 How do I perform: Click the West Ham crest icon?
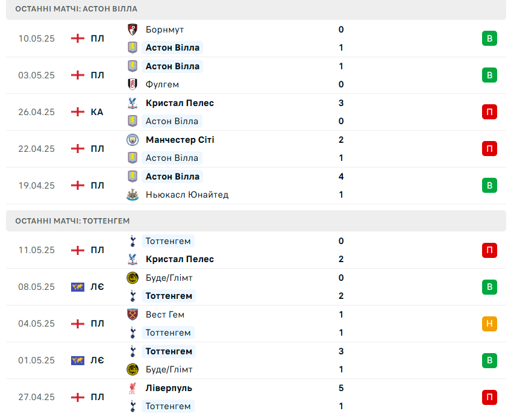tap(133, 315)
